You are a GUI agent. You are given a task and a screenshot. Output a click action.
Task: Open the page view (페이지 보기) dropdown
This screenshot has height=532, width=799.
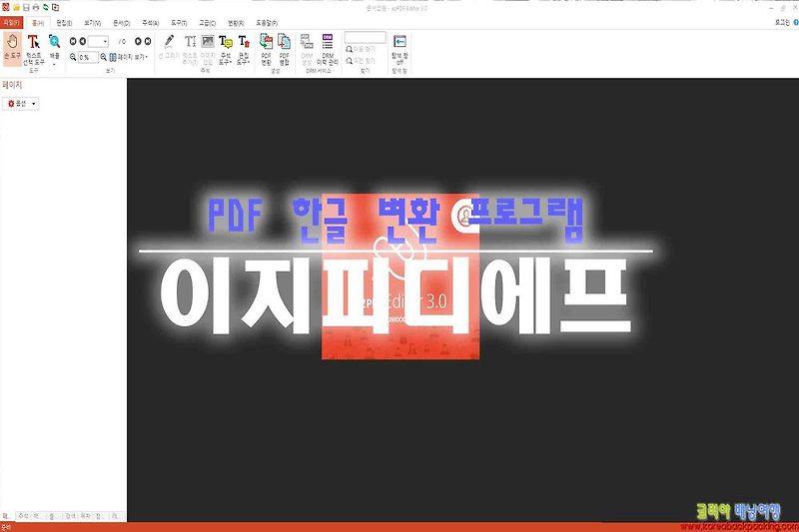[129, 57]
